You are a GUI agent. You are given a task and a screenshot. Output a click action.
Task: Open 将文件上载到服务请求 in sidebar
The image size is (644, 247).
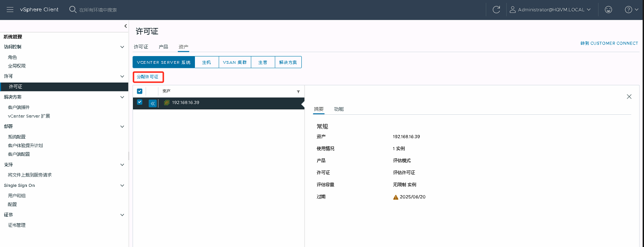pyautogui.click(x=30, y=175)
